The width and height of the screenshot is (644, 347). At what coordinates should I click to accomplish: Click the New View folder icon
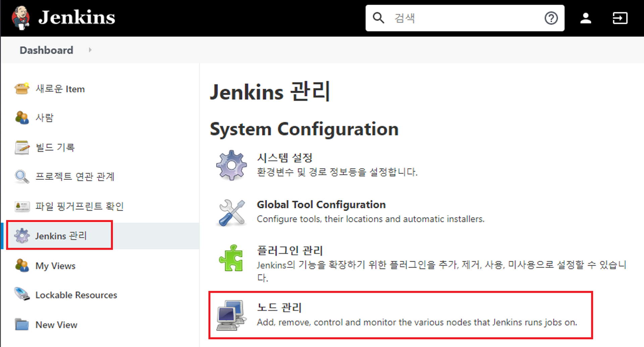(22, 324)
